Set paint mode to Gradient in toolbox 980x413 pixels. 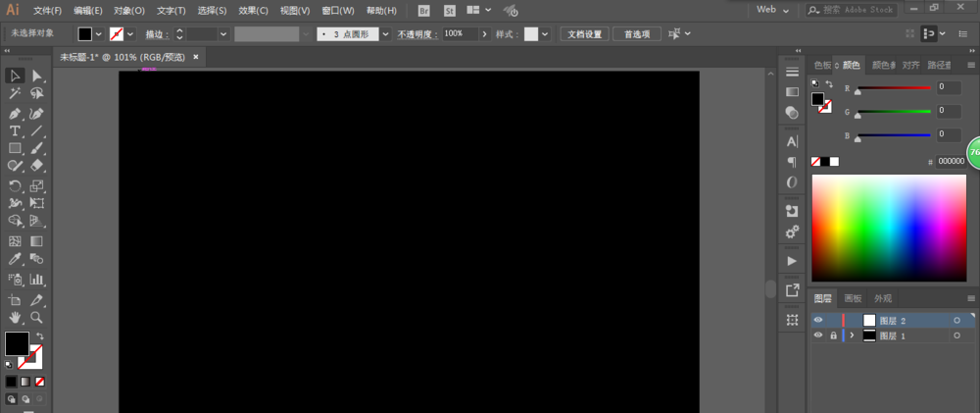(25, 381)
